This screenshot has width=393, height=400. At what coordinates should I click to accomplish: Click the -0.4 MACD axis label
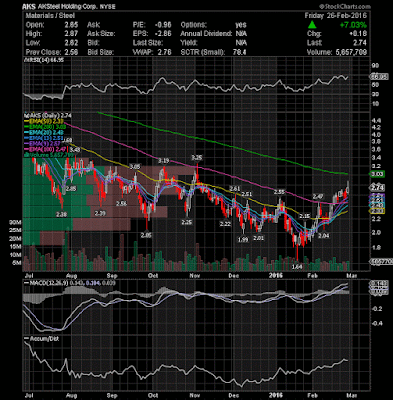[x=377, y=323]
